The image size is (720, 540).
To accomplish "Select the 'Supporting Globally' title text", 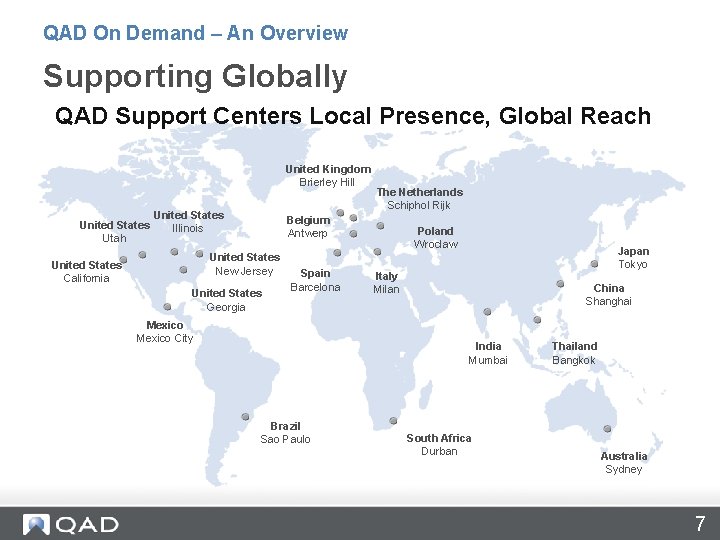I will [x=195, y=77].
